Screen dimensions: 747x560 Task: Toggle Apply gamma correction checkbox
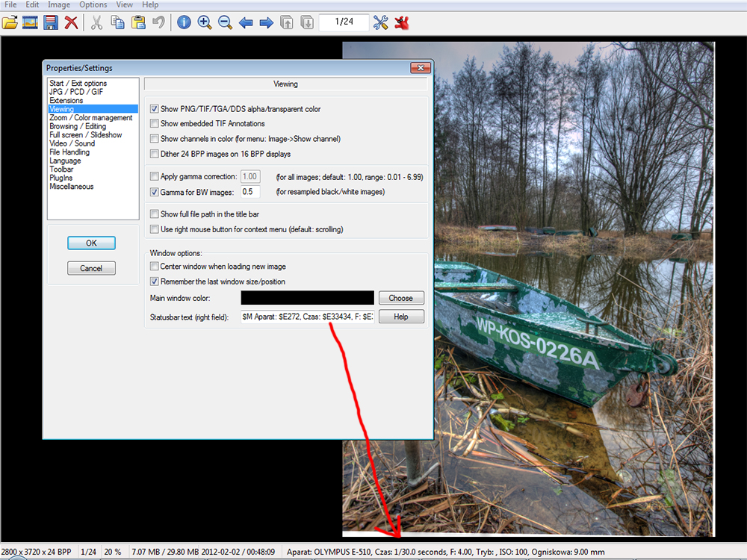(155, 177)
